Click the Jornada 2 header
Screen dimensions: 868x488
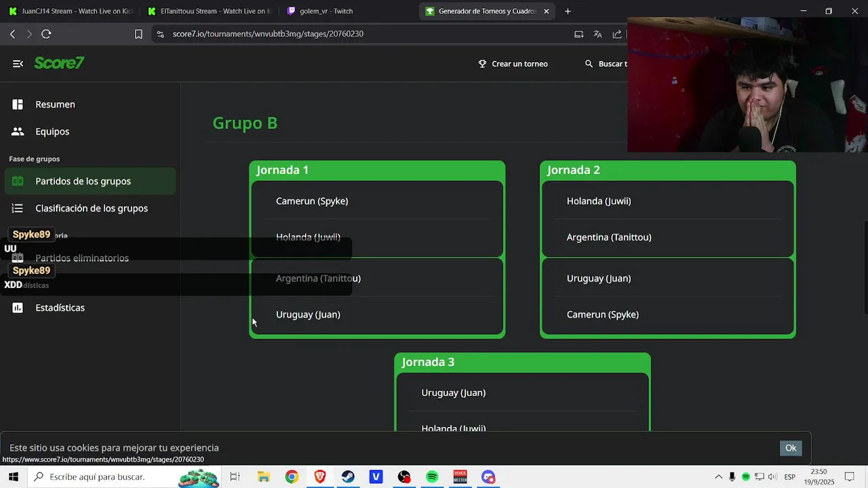[x=573, y=170]
